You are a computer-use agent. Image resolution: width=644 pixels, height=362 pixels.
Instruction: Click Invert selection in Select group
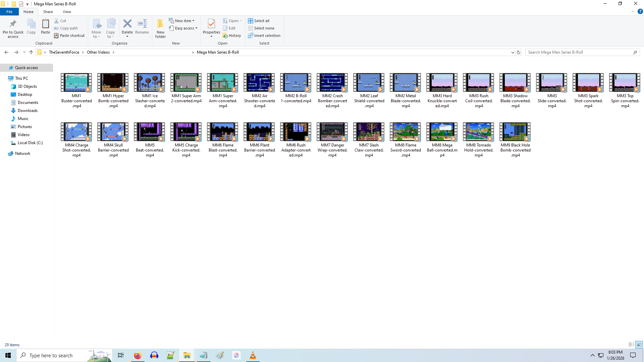(264, 36)
